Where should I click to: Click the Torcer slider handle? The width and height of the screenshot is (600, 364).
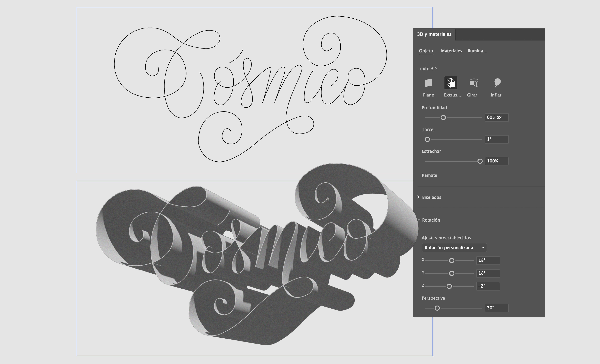click(427, 139)
